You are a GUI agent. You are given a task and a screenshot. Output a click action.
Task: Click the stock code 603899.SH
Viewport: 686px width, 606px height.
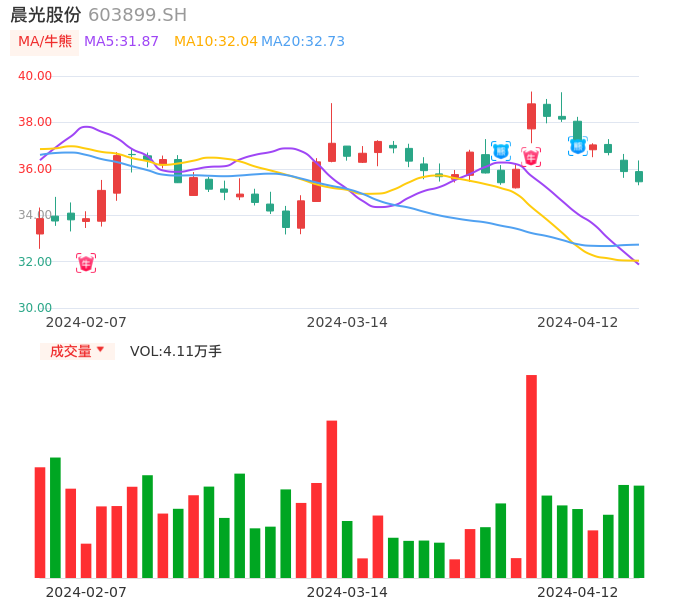pyautogui.click(x=137, y=15)
